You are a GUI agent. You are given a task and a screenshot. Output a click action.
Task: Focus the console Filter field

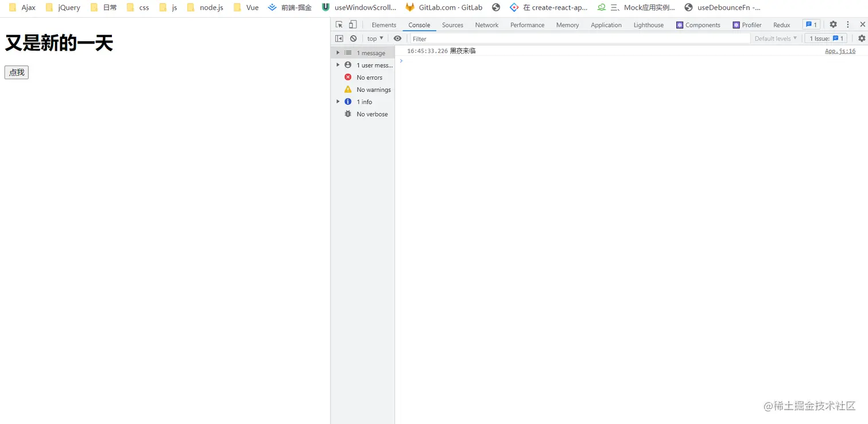point(580,38)
